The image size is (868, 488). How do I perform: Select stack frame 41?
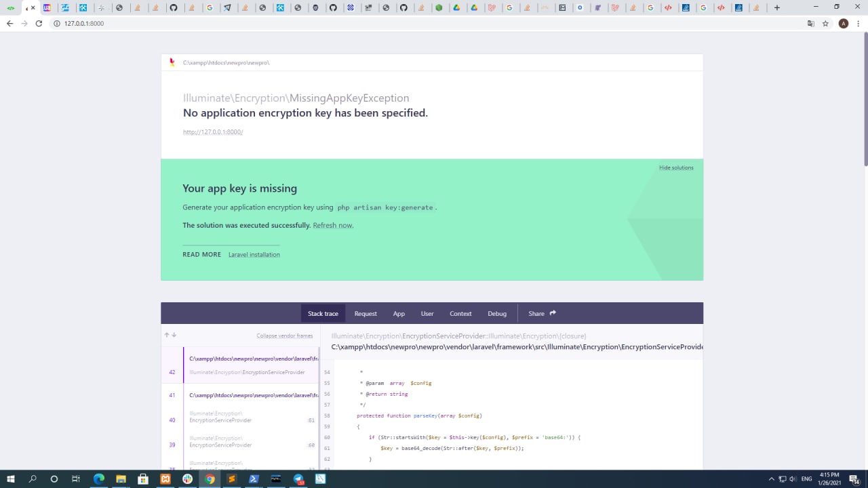240,395
